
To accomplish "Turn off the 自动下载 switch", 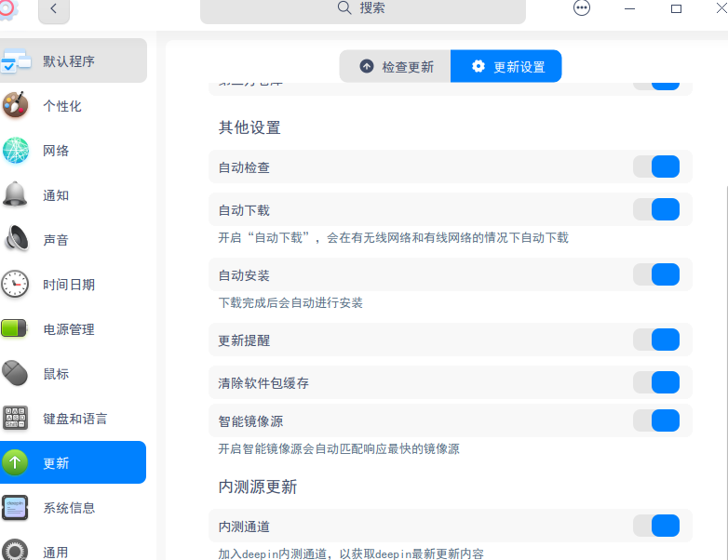I will (656, 209).
